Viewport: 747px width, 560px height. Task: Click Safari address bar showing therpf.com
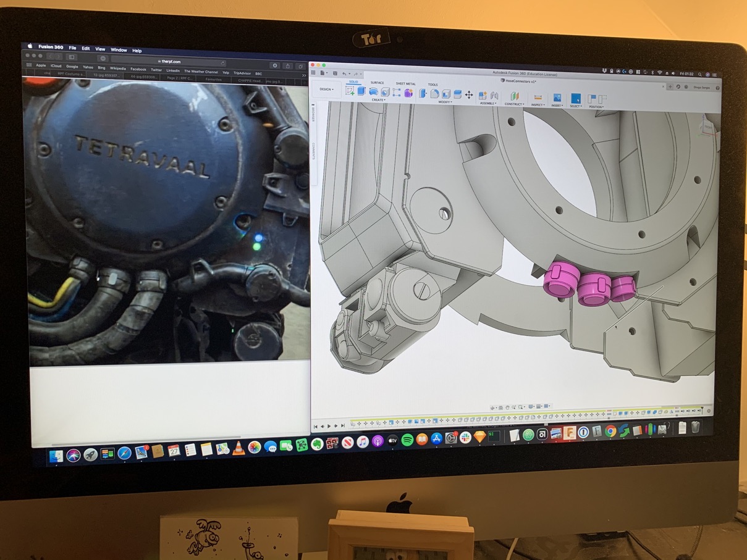[169, 62]
